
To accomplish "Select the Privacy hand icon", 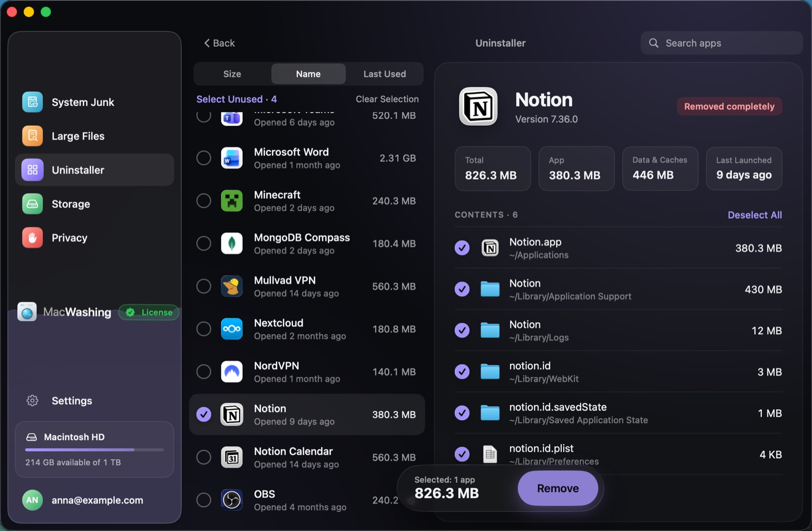I will [x=32, y=238].
